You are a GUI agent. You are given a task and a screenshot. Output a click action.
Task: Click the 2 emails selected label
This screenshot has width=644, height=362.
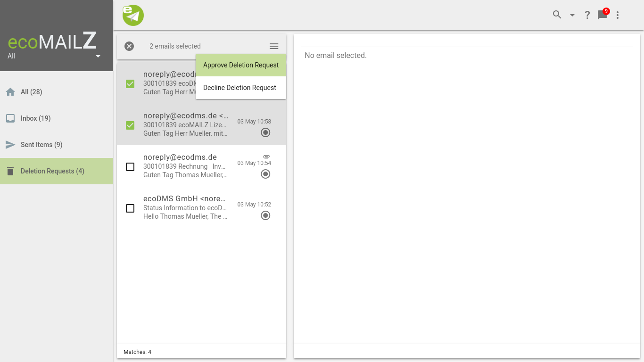click(x=175, y=46)
